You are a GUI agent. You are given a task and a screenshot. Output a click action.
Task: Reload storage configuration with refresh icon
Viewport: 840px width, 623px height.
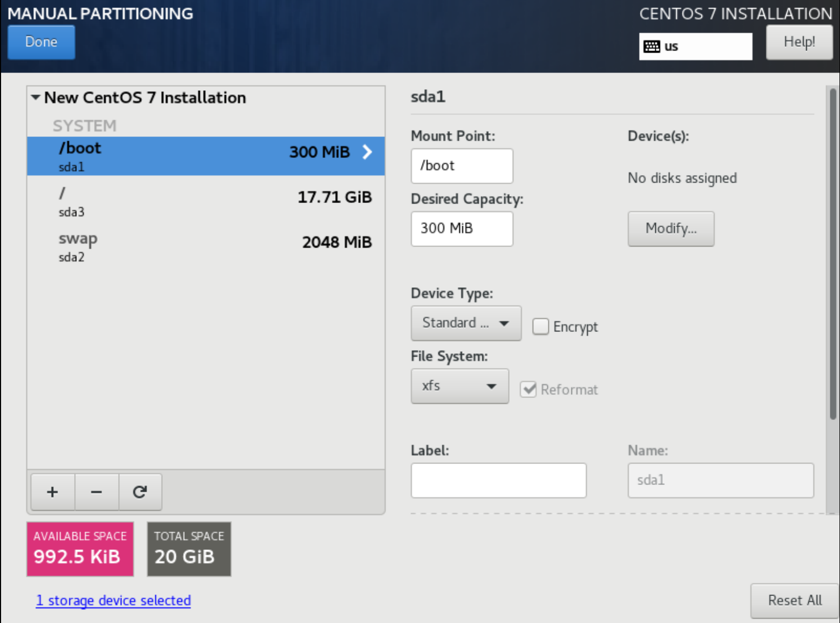tap(140, 492)
